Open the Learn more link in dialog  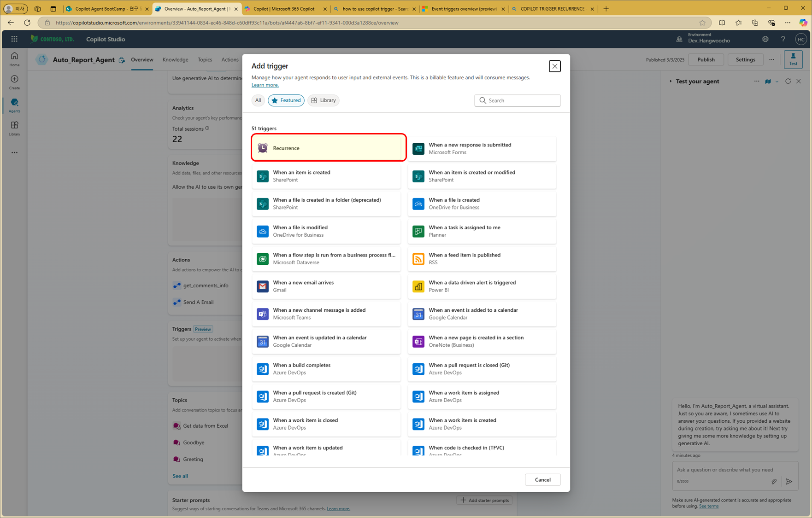click(x=265, y=85)
